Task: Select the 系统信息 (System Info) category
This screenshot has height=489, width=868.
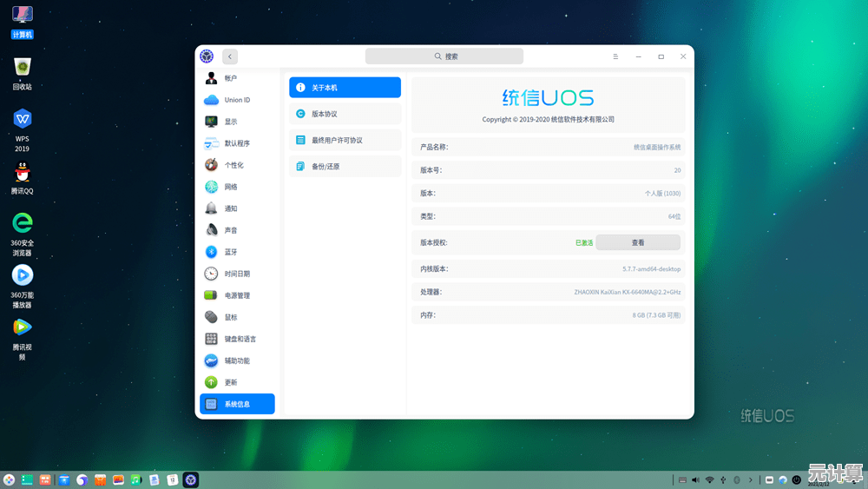Action: pos(237,404)
